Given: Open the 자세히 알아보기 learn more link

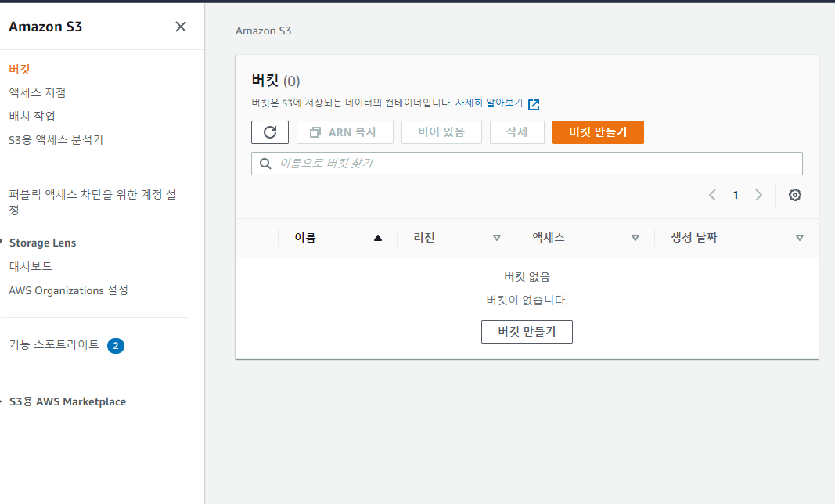Looking at the screenshot, I should click(489, 103).
